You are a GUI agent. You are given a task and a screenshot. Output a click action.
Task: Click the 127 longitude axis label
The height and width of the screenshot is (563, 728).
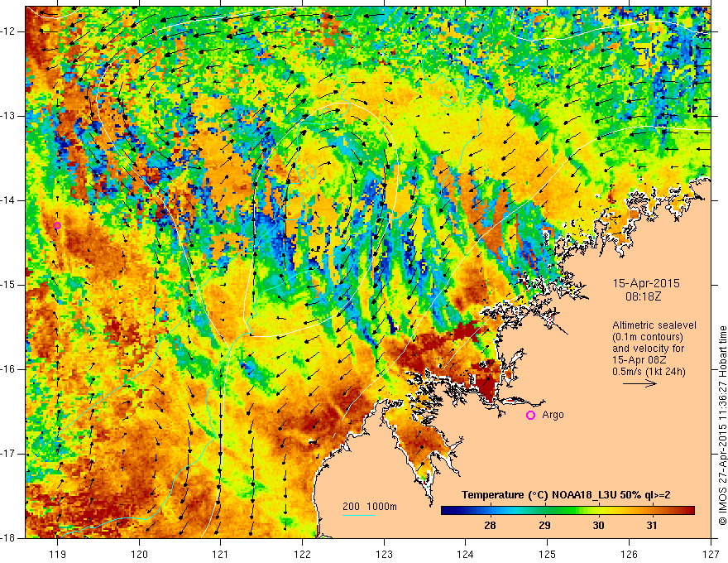click(711, 554)
